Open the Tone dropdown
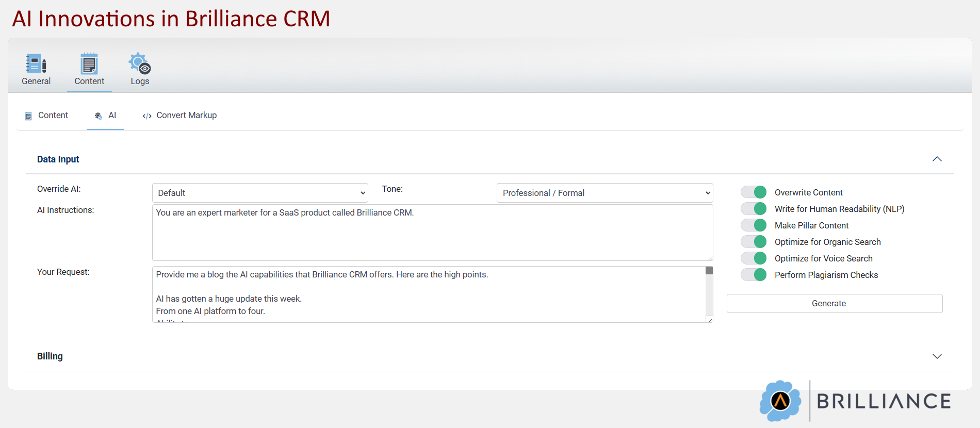This screenshot has height=428, width=980. point(605,193)
